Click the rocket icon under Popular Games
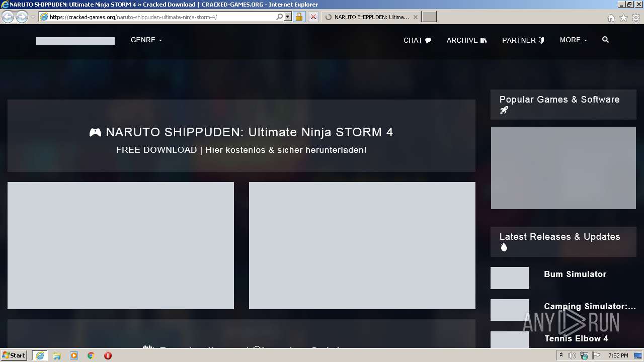The width and height of the screenshot is (644, 362). (x=504, y=110)
